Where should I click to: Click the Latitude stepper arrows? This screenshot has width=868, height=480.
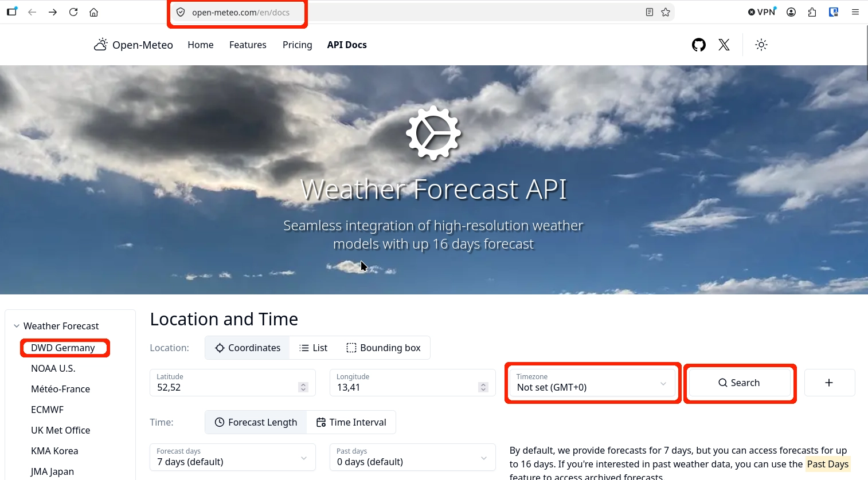point(303,387)
